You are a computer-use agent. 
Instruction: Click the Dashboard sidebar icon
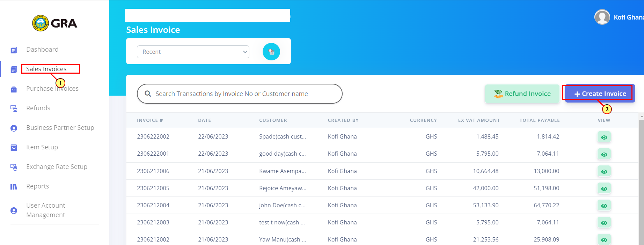pos(14,50)
